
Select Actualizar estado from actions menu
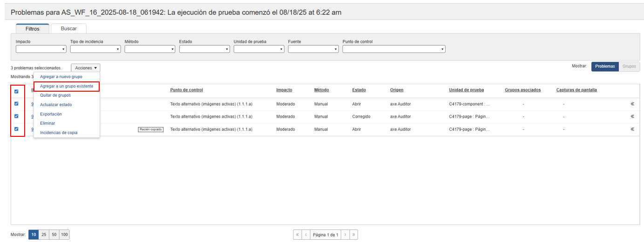pyautogui.click(x=56, y=105)
